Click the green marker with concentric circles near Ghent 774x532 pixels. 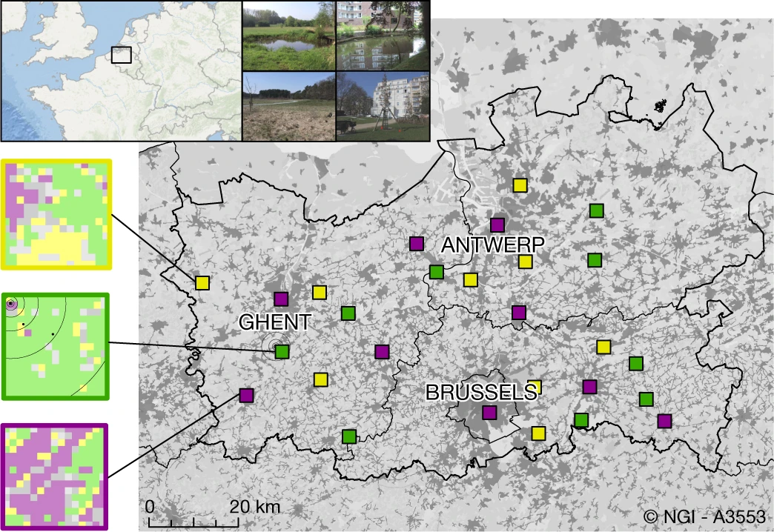pyautogui.click(x=282, y=351)
